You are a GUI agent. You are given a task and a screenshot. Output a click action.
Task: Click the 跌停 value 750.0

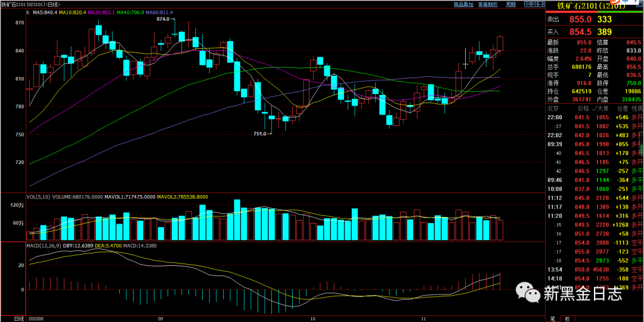click(633, 83)
